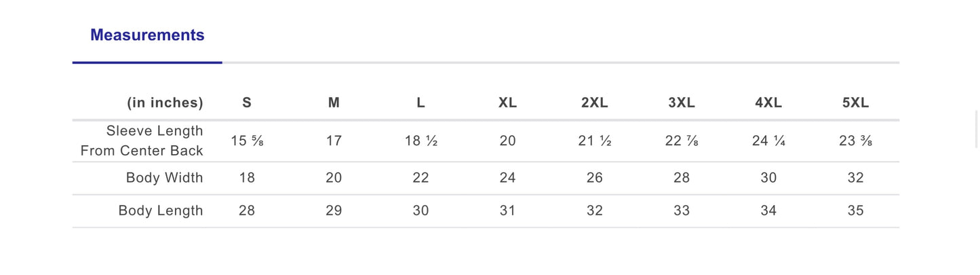This screenshot has width=980, height=275.
Task: Select the XL size column header
Action: coord(507,103)
